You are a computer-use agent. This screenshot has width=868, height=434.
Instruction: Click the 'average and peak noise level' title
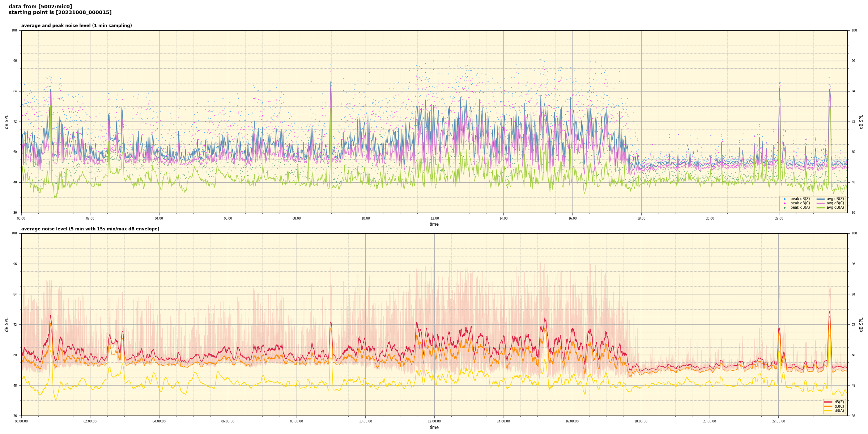click(x=76, y=26)
